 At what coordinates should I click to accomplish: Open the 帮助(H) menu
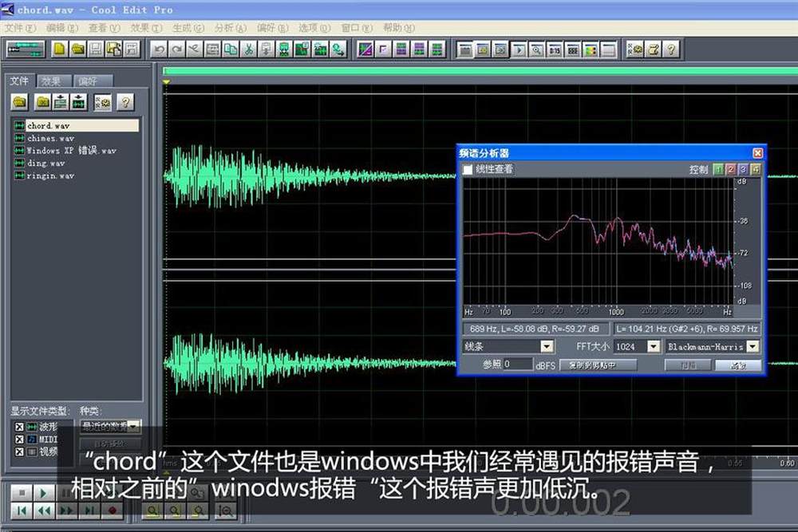(x=398, y=27)
